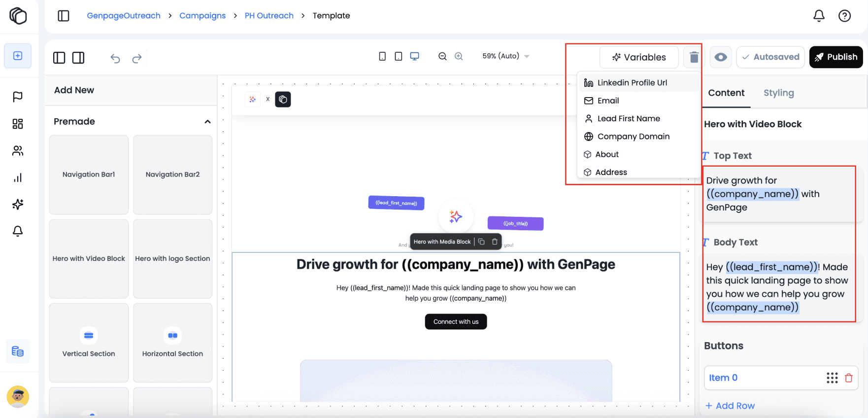This screenshot has width=868, height=418.
Task: Open the people/contacts icon in the sidebar
Action: click(18, 151)
